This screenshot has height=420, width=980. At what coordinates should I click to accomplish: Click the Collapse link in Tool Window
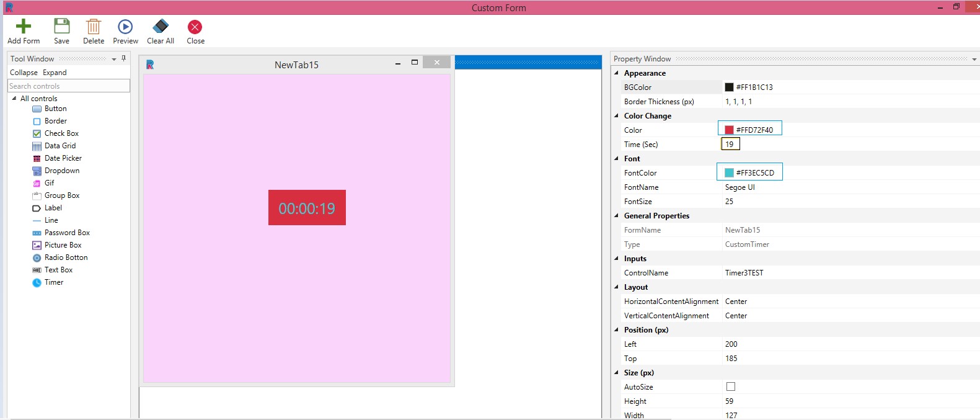[24, 73]
